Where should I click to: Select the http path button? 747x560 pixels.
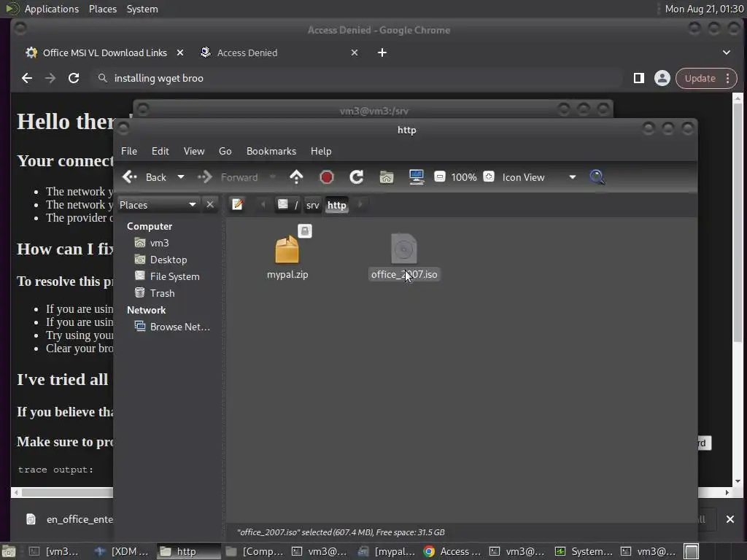tap(336, 205)
